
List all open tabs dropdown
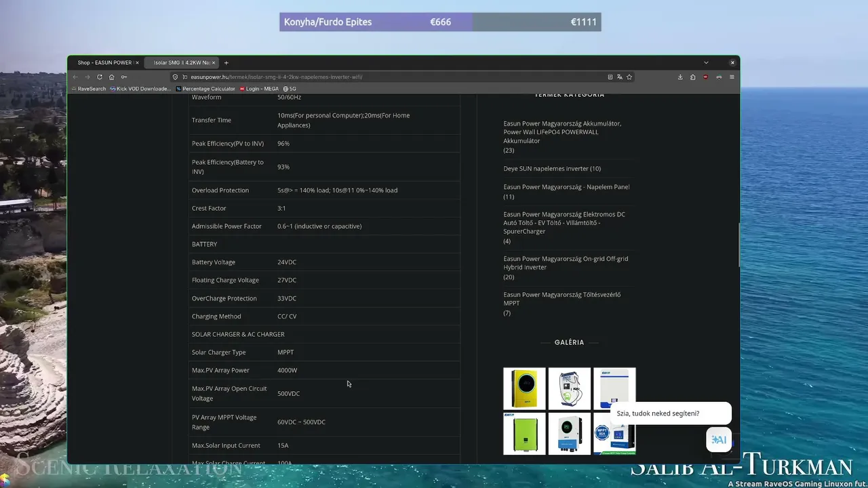(x=706, y=63)
